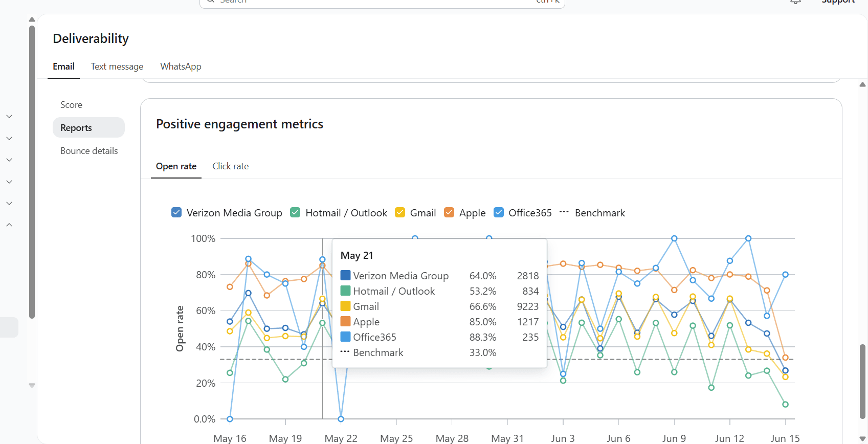This screenshot has width=868, height=444.
Task: Click the Hotmail data point on Jun 15
Action: click(785, 404)
